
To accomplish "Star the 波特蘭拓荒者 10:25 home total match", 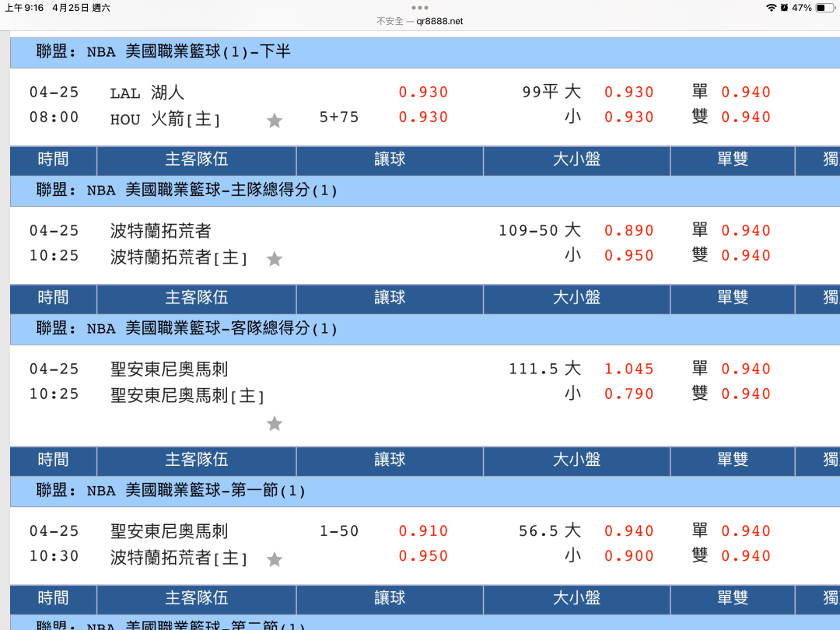I will point(275,259).
